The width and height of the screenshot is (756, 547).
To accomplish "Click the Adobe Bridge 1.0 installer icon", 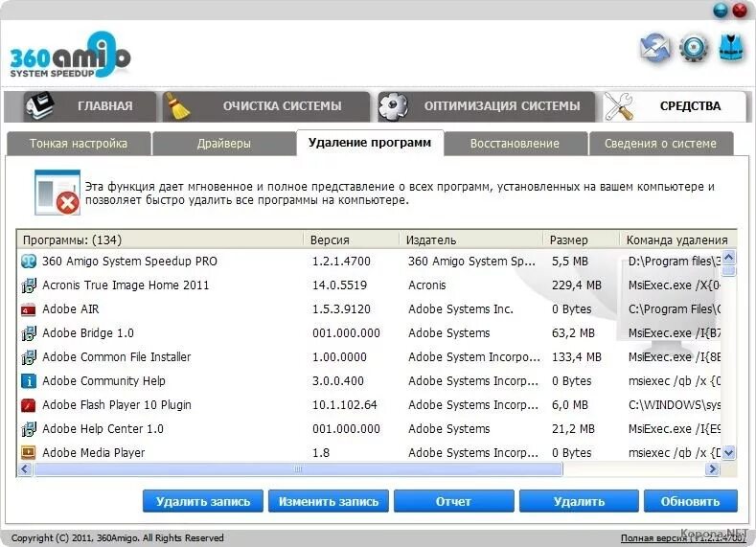I will pyautogui.click(x=29, y=333).
